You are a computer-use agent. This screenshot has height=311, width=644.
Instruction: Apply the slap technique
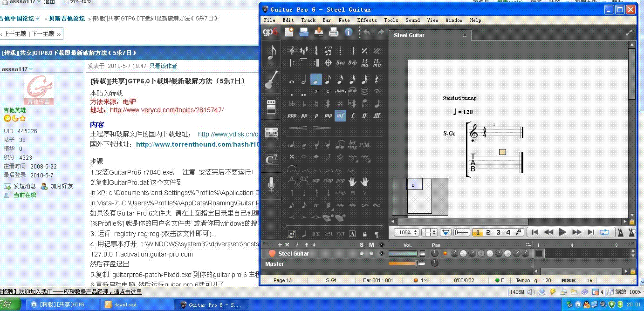tap(328, 180)
